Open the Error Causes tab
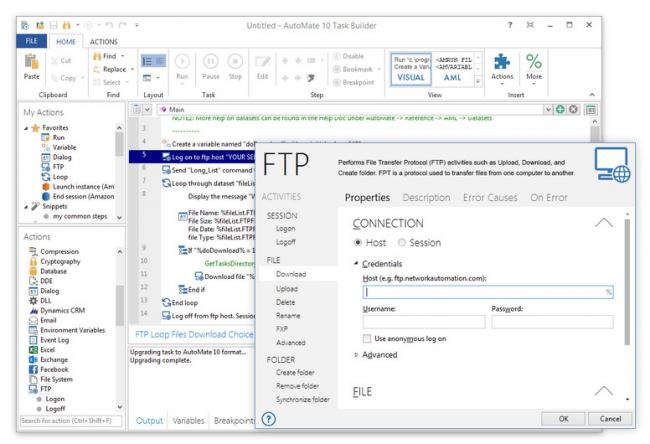The image size is (650, 444). click(490, 198)
